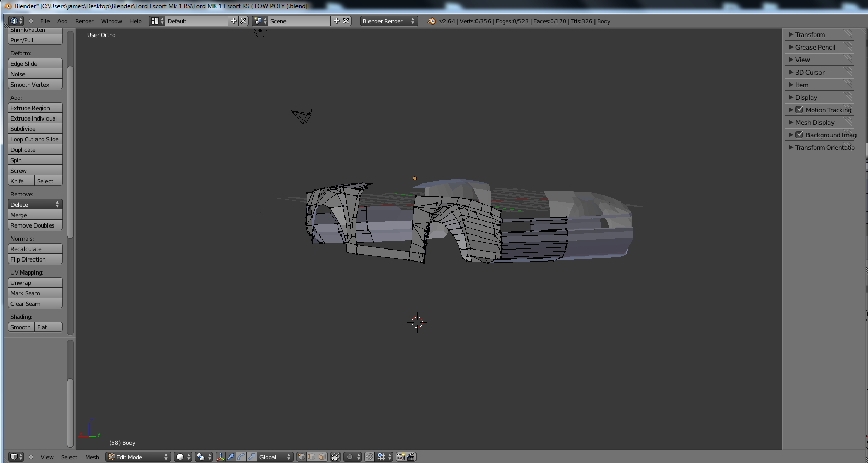868x463 pixels.
Task: Switch to vertex select mode icon
Action: pos(302,457)
